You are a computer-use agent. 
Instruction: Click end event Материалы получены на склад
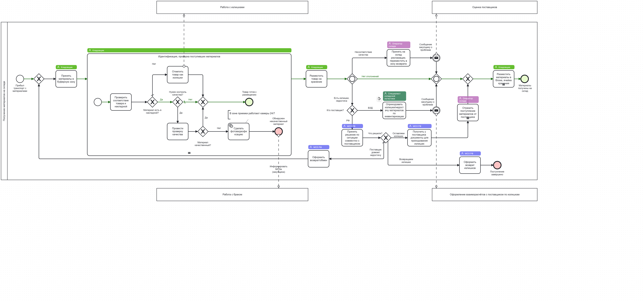pos(525,79)
